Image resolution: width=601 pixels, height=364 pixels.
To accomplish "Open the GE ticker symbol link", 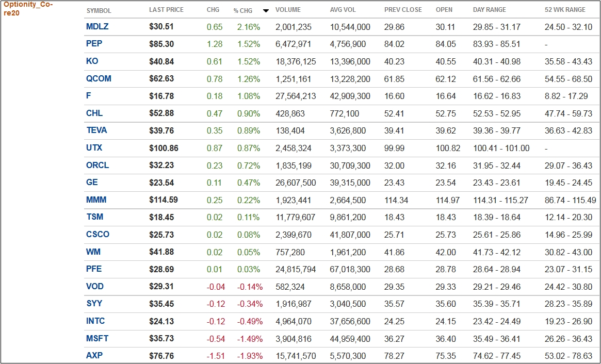I will [92, 183].
